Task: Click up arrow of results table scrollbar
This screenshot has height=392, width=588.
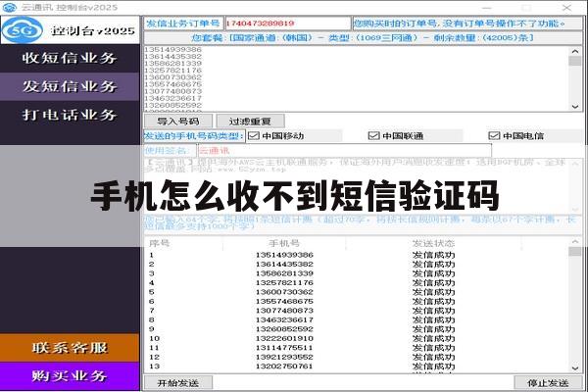Action: pyautogui.click(x=575, y=242)
